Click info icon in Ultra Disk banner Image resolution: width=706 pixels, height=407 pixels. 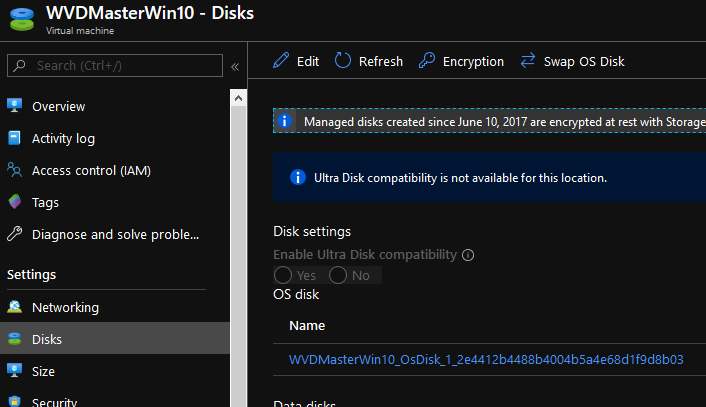click(x=298, y=177)
